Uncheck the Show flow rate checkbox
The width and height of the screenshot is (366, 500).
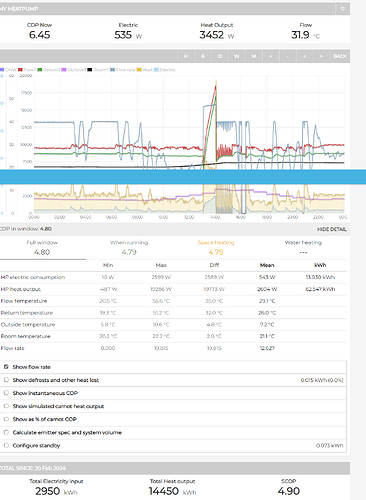[x=6, y=367]
